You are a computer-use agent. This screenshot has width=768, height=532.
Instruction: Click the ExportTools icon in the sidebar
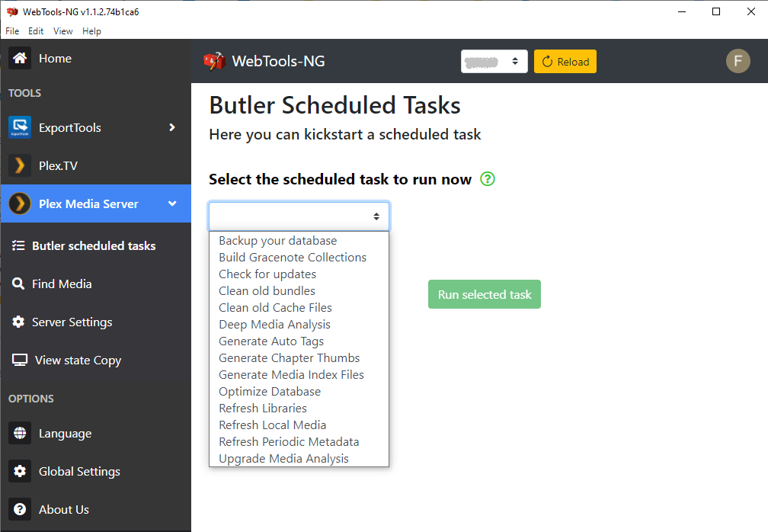click(20, 127)
